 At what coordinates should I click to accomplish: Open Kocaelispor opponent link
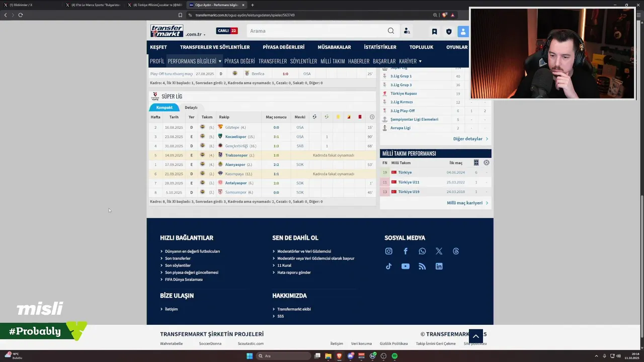tap(235, 137)
